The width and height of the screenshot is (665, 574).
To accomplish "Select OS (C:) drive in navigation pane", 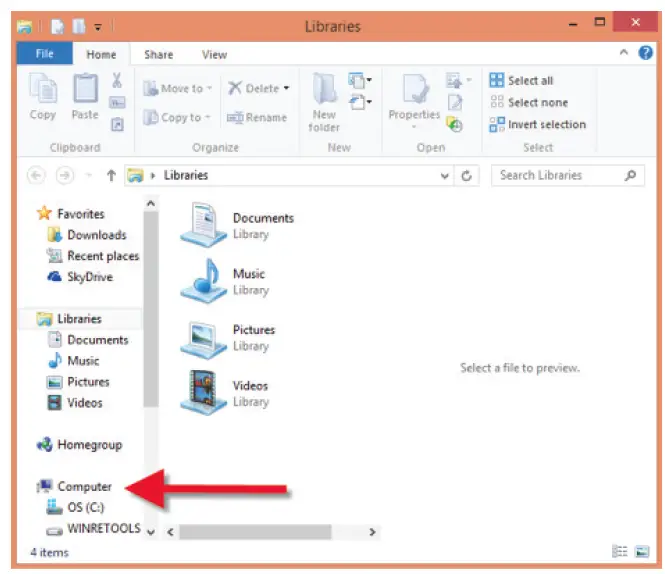I will pyautogui.click(x=76, y=507).
